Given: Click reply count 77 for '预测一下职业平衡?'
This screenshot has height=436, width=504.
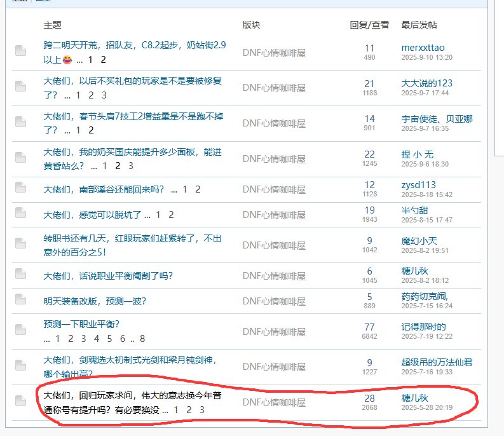Looking at the screenshot, I should pos(369,327).
